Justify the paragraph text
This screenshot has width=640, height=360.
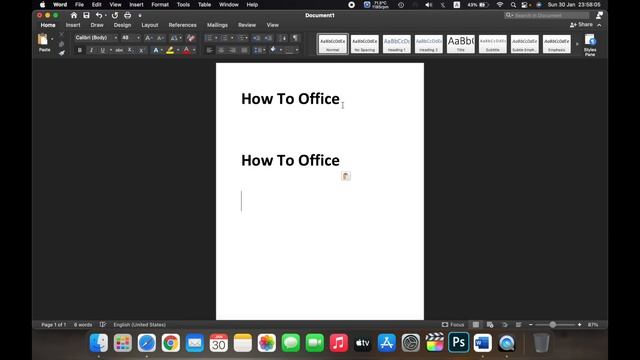pos(244,50)
